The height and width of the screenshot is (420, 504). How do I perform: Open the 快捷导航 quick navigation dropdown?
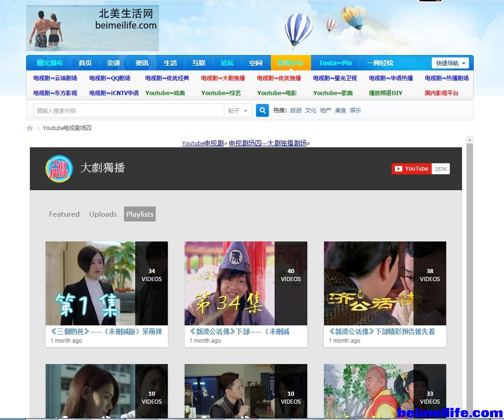coord(450,63)
